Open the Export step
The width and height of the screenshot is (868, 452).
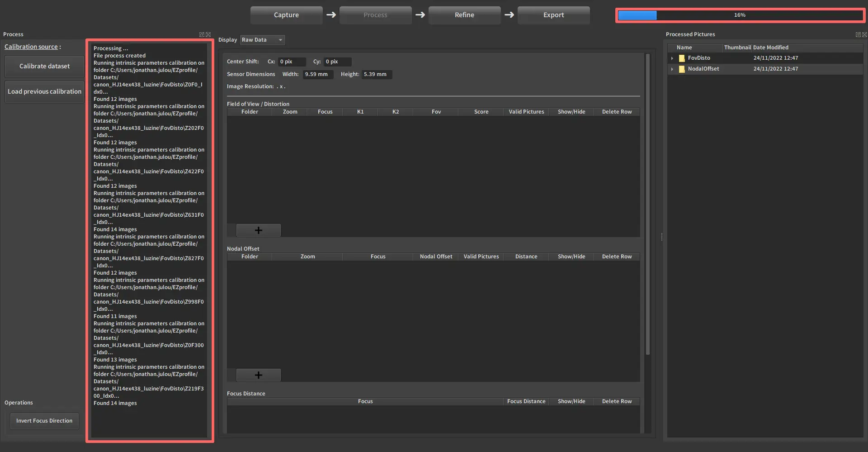click(553, 15)
